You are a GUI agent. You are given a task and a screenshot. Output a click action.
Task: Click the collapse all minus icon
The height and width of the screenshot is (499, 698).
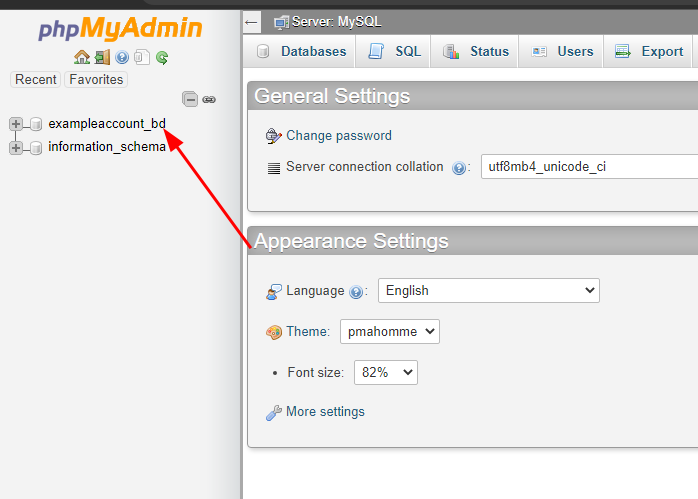click(190, 99)
